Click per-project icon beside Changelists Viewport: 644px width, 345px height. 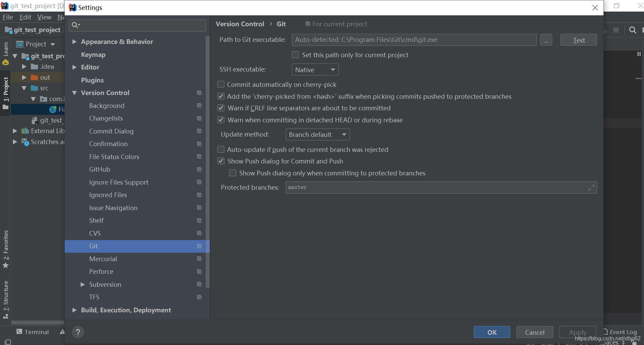pos(199,118)
